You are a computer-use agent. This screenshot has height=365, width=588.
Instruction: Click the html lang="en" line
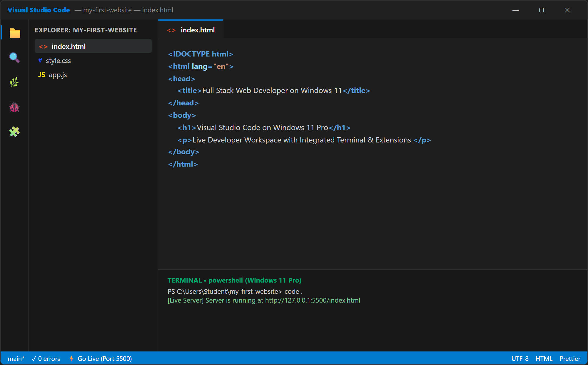[201, 66]
